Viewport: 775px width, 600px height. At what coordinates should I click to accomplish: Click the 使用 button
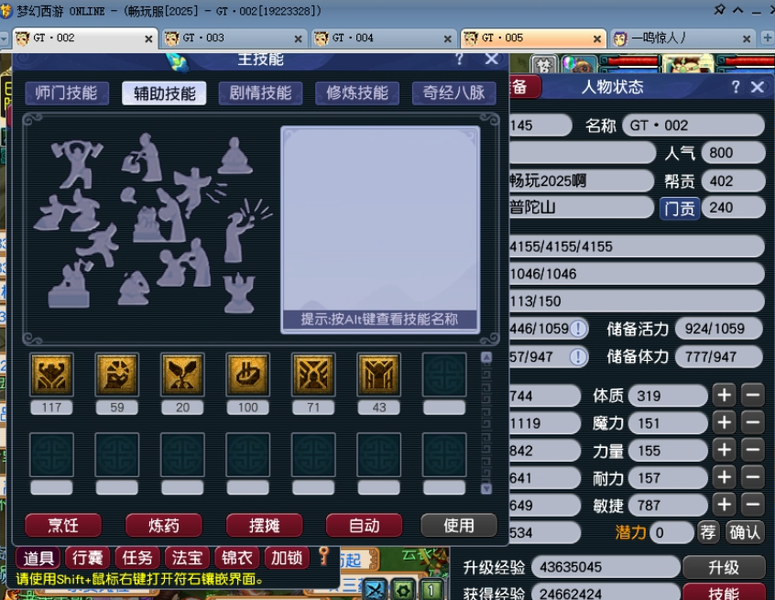click(x=459, y=525)
